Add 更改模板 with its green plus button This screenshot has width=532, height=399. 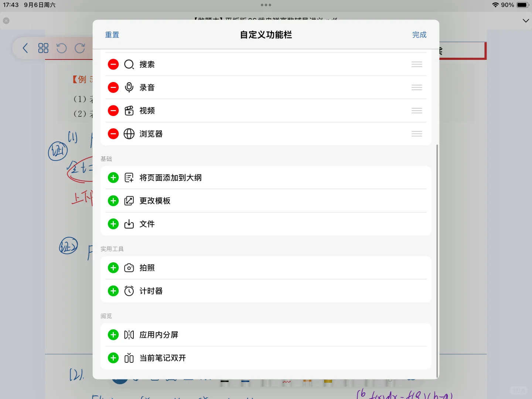click(113, 201)
